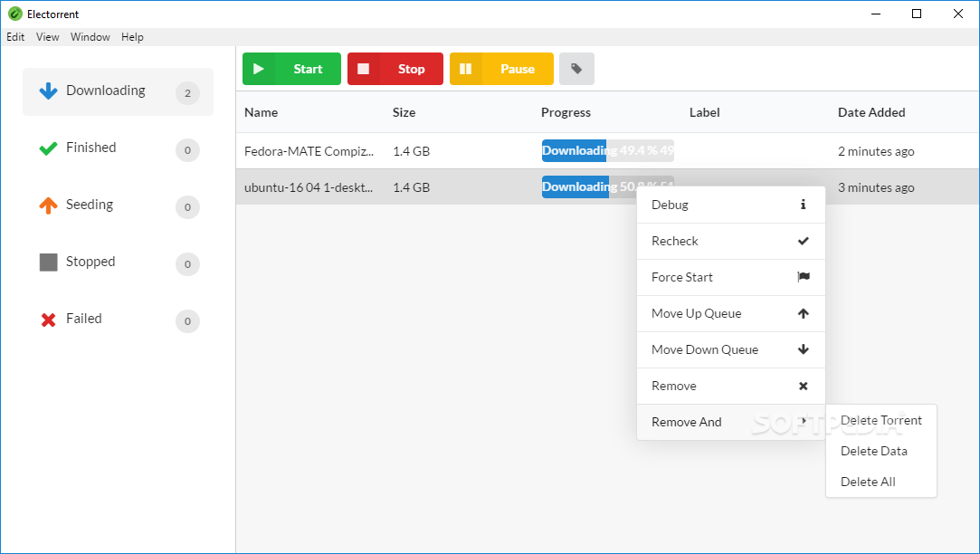Sort by the Progress column header
The image size is (980, 554).
566,112
